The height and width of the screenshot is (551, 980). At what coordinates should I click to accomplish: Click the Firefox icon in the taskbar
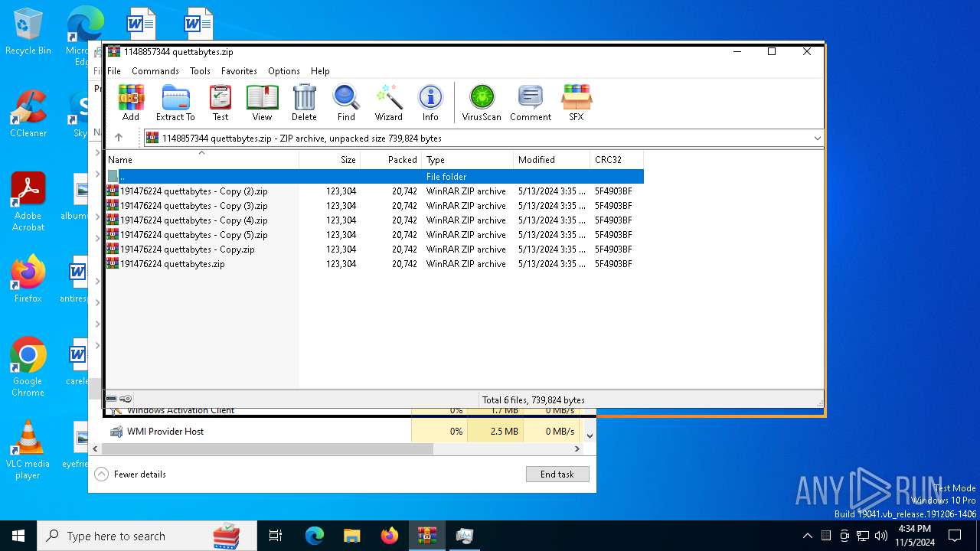[x=390, y=536]
